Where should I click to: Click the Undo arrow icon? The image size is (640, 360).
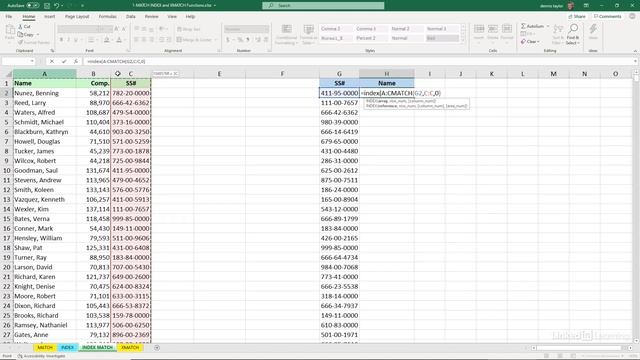(57, 5)
